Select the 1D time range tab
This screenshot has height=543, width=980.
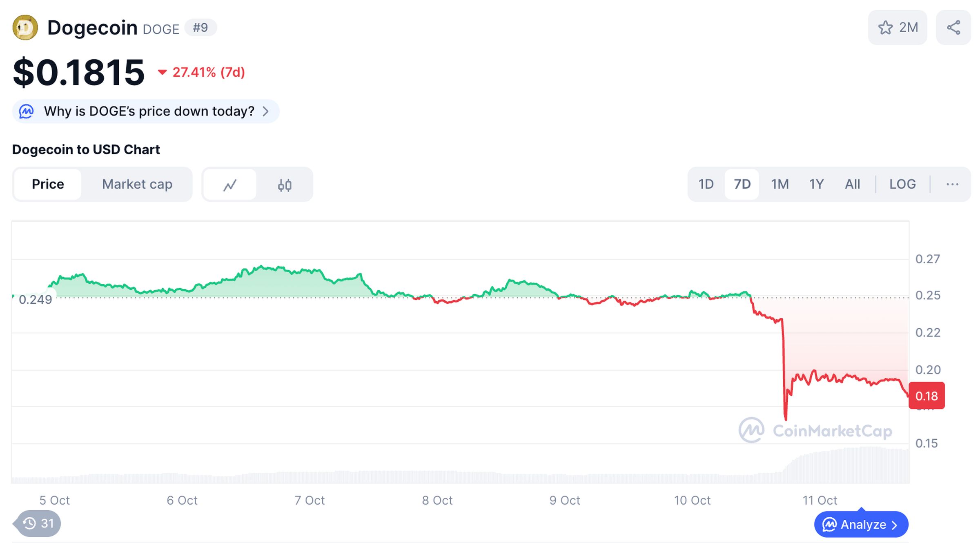[706, 185]
